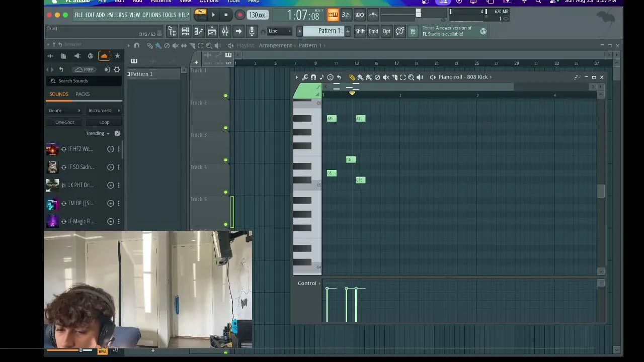
Task: Click the tempo 130.000 display
Action: tap(257, 15)
